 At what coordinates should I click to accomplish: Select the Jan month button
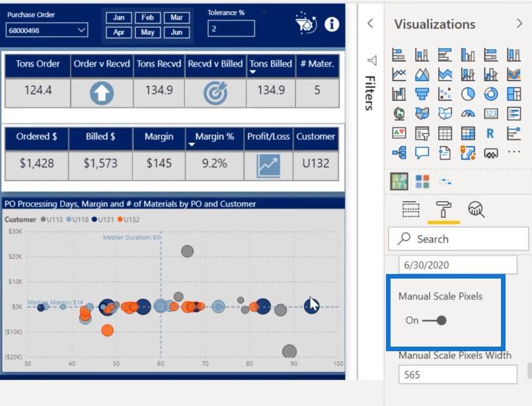click(x=119, y=18)
